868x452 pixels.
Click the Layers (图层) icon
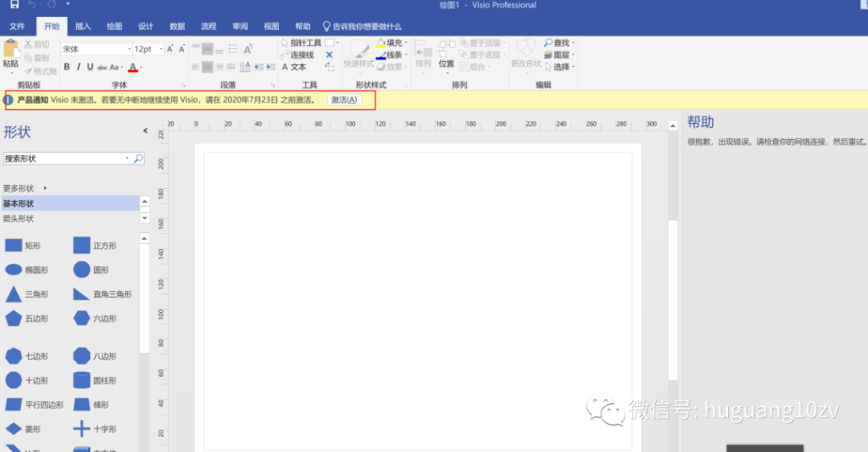(548, 55)
